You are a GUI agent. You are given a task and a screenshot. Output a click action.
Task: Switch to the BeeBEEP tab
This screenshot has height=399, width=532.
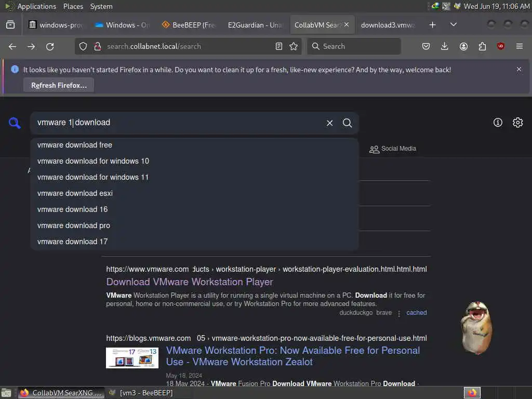coord(188,25)
